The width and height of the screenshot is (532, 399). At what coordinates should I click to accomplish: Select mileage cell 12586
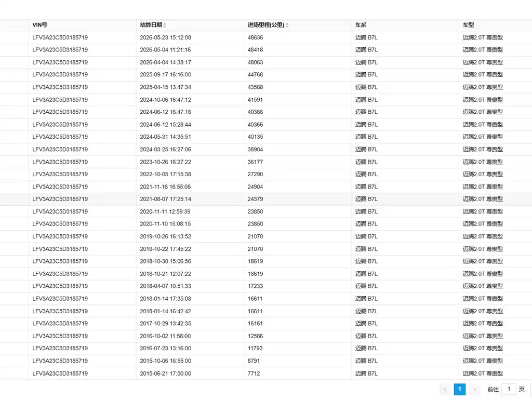click(x=255, y=336)
